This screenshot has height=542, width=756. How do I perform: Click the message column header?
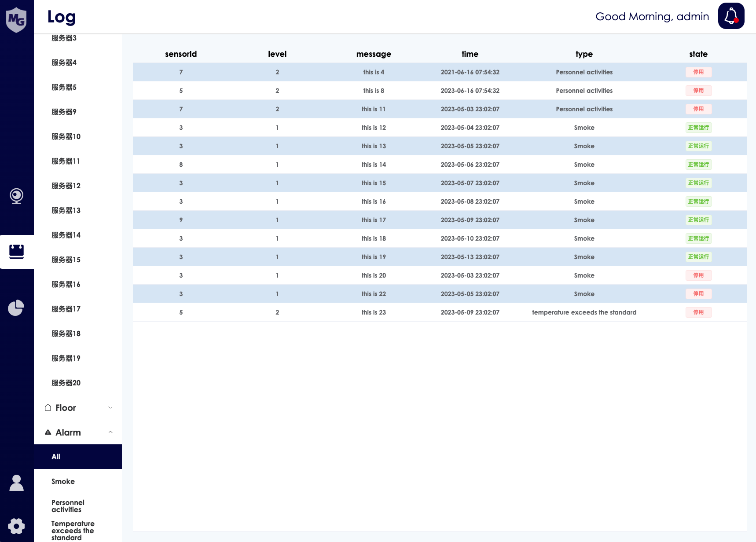374,54
